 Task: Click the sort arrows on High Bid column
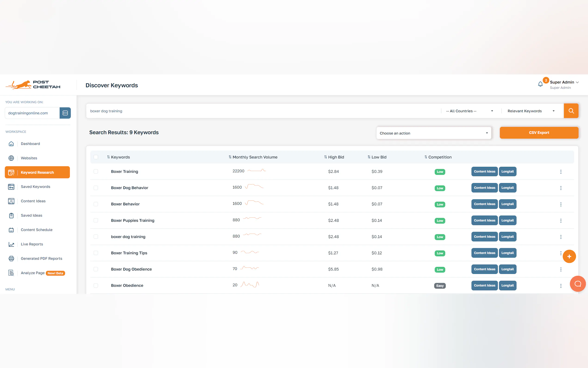point(325,157)
